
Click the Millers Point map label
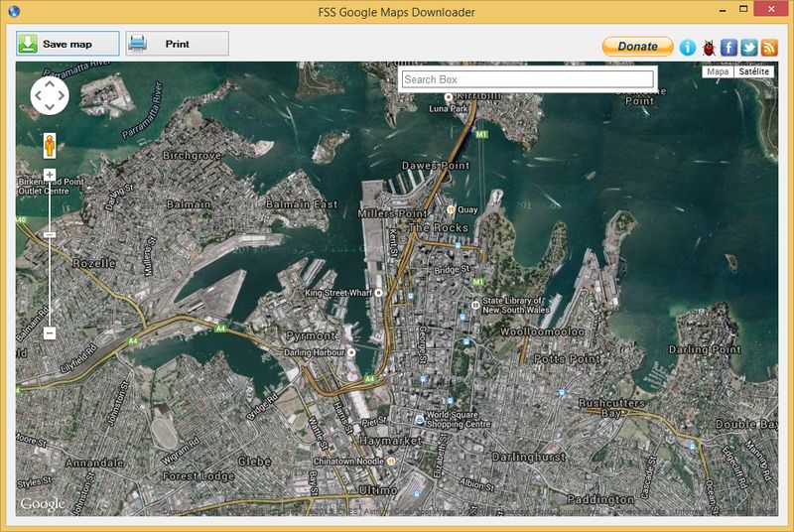[392, 213]
